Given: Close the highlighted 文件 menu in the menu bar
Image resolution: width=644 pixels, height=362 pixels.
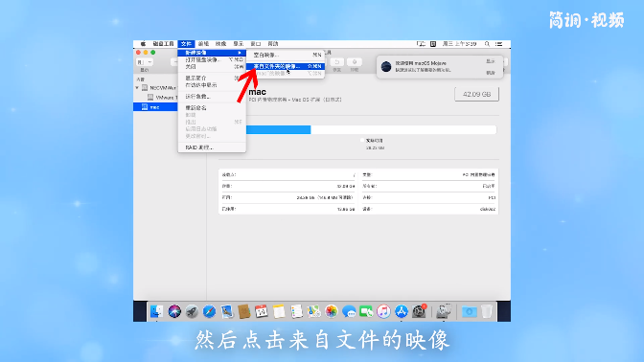Looking at the screenshot, I should pyautogui.click(x=186, y=43).
